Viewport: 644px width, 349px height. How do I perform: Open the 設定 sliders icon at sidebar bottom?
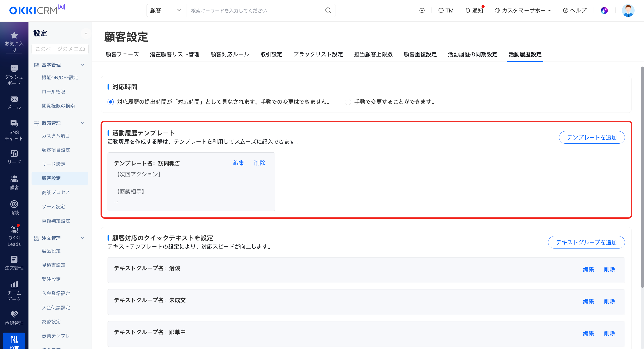click(x=14, y=340)
